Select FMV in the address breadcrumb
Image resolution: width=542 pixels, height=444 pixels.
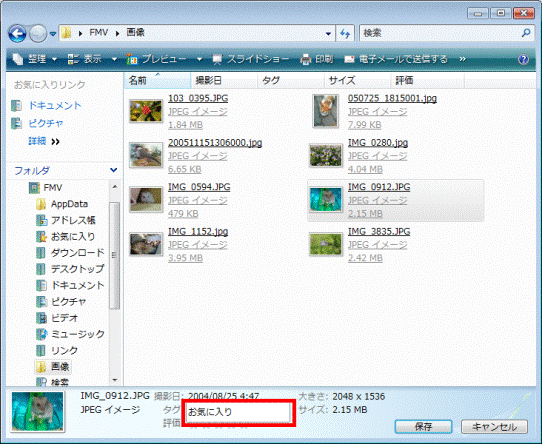[99, 33]
